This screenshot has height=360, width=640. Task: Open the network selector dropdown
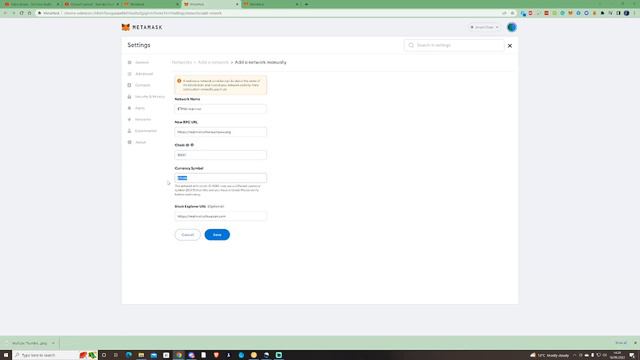pyautogui.click(x=484, y=27)
